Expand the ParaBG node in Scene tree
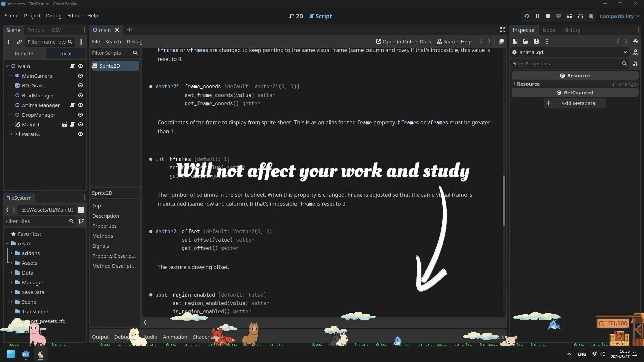Screen dimensions: 644x362 [11, 134]
